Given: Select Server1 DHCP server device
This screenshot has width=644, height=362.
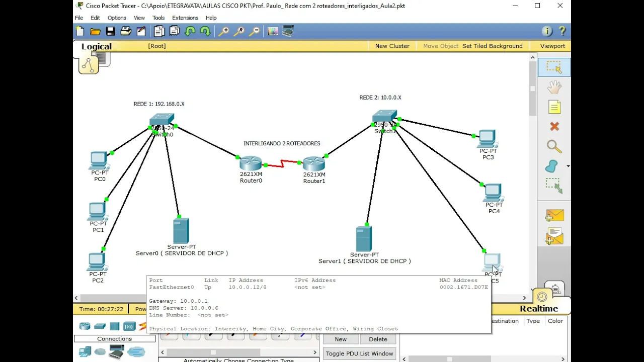Looking at the screenshot, I should 364,239.
